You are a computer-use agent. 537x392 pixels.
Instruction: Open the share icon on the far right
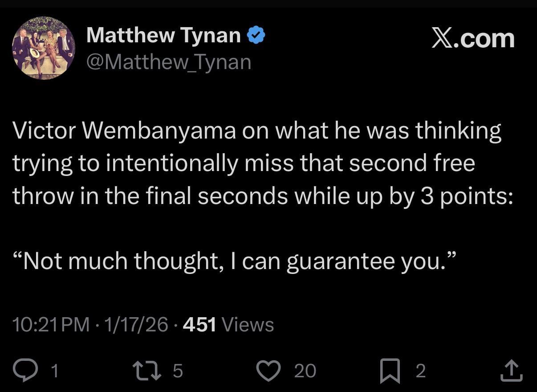[x=511, y=370]
